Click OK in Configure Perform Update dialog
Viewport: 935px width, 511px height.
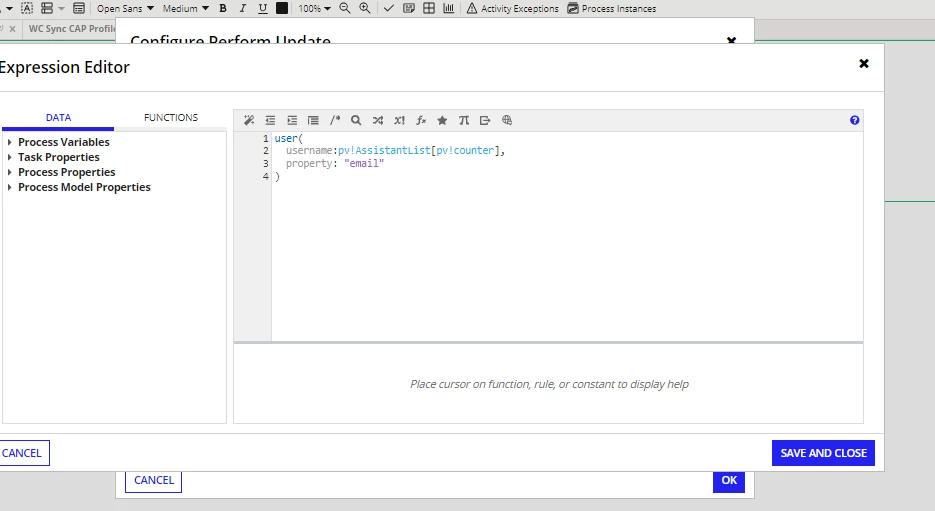pos(729,480)
